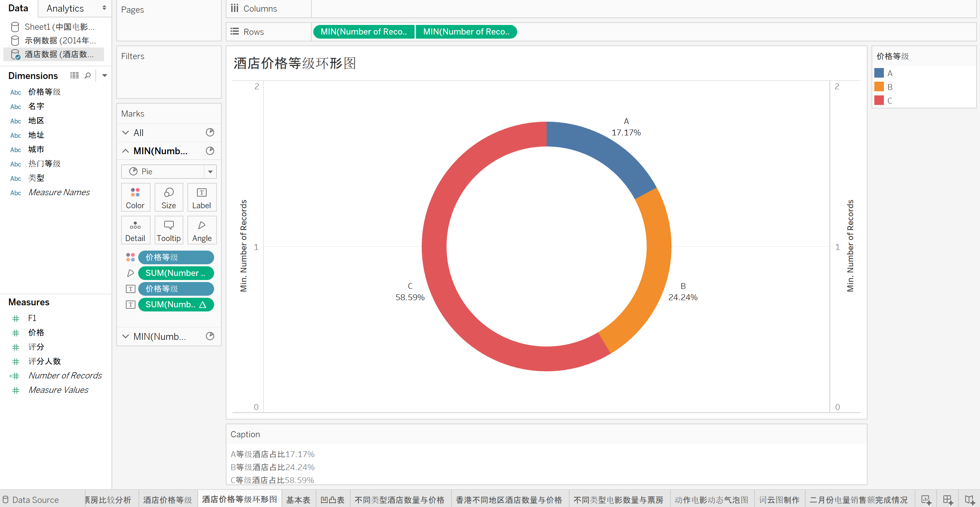Toggle the view-as-list icon in Dimensions
This screenshot has height=507, width=980.
[x=75, y=75]
